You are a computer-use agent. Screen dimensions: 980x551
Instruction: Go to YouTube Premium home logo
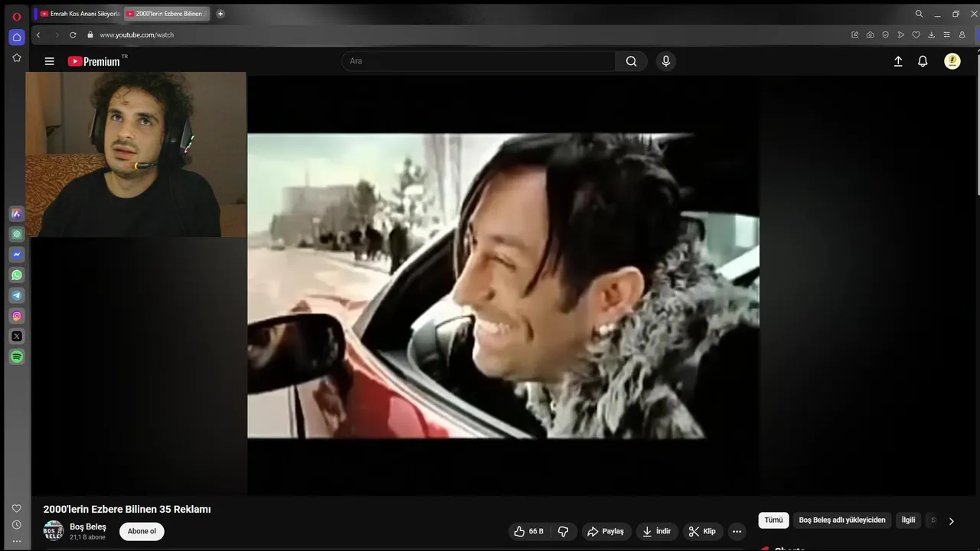[x=94, y=61]
